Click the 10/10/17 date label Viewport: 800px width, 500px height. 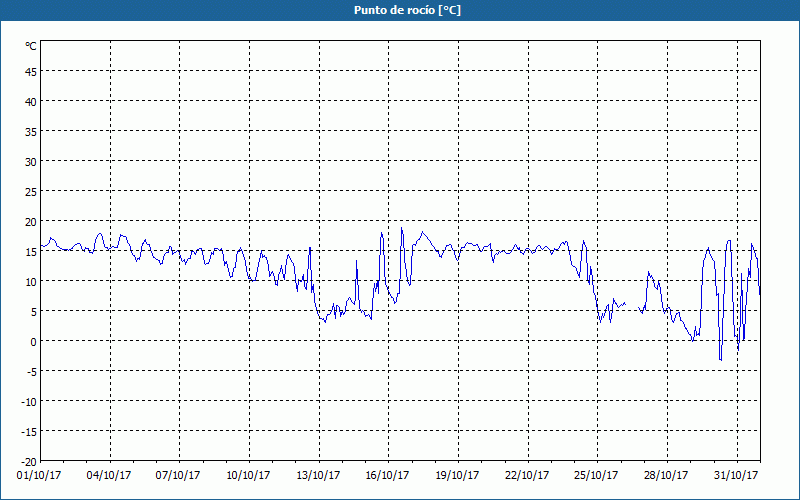coord(248,475)
